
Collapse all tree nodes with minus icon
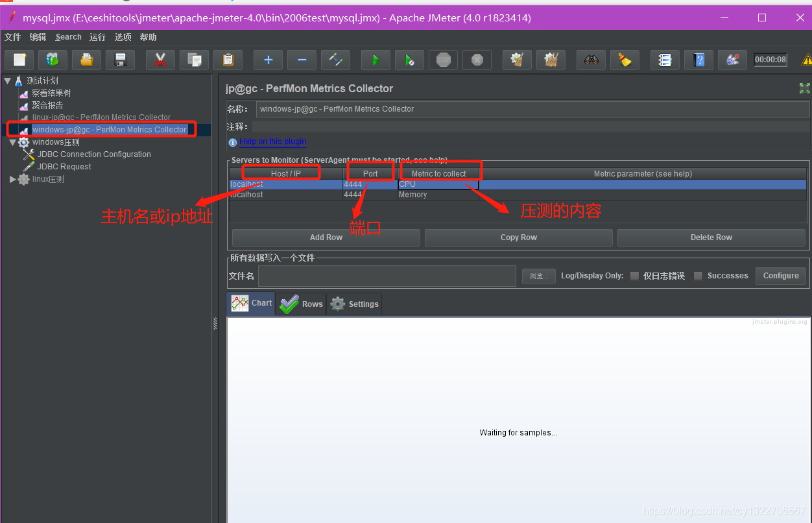coord(302,60)
